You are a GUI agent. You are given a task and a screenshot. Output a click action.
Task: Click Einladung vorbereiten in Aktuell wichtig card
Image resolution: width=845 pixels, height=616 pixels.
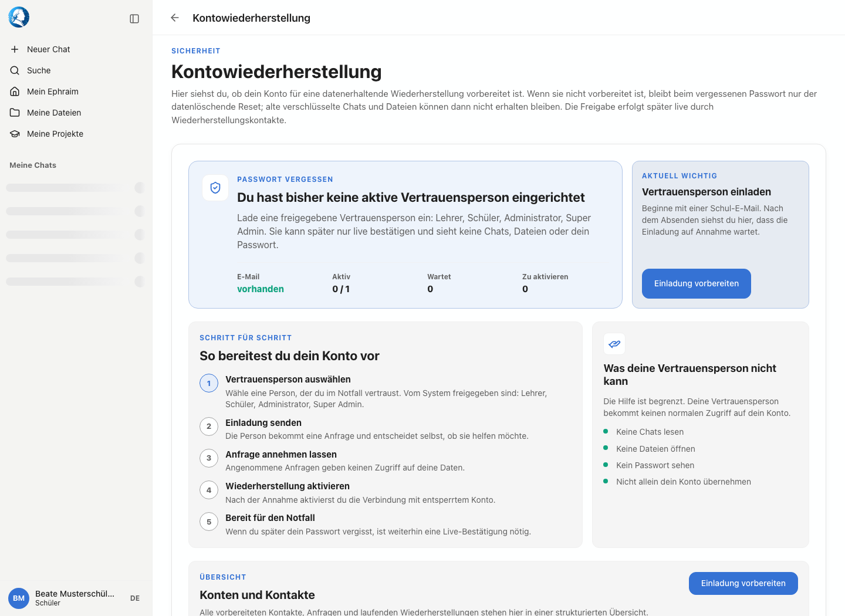pos(697,283)
